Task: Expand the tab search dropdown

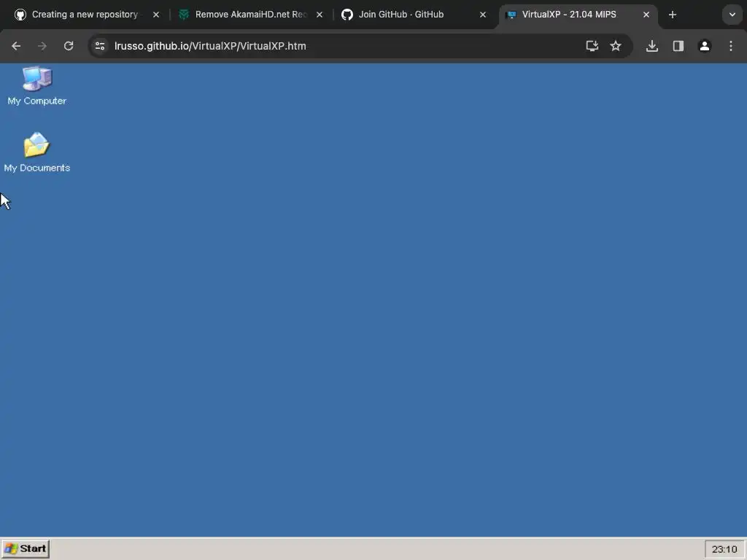Action: point(732,15)
